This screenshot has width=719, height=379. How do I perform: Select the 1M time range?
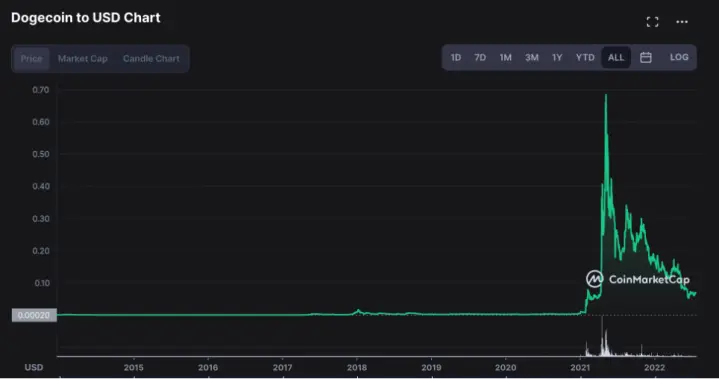pos(505,57)
